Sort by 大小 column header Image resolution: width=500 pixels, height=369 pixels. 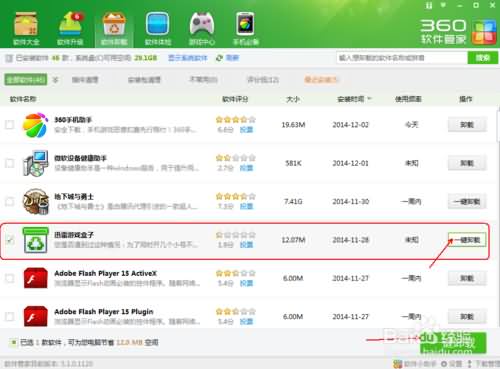click(x=293, y=99)
